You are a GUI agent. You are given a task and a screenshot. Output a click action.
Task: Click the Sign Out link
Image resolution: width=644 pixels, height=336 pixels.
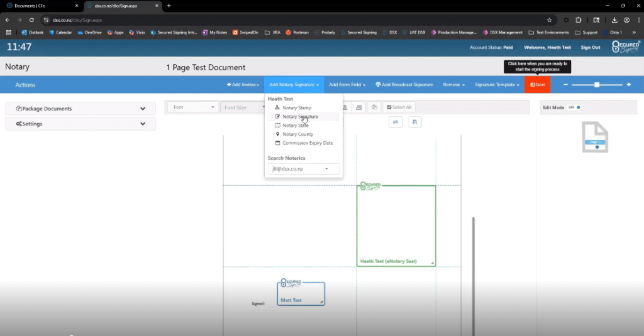tap(590, 48)
